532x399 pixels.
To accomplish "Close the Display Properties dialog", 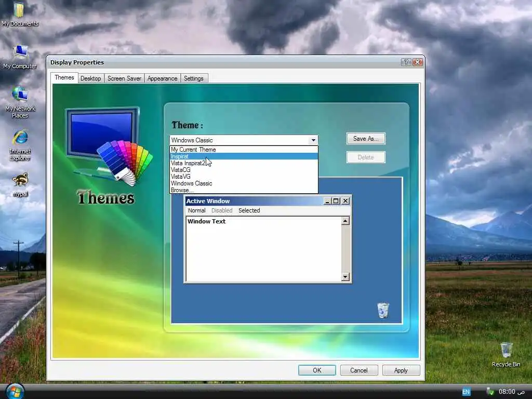I will [417, 62].
